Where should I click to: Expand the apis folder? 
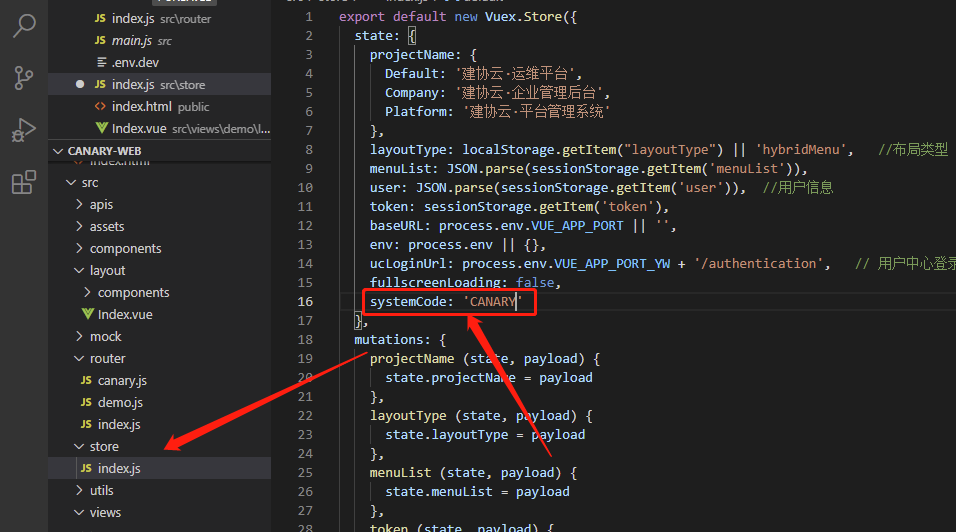[160, 205]
